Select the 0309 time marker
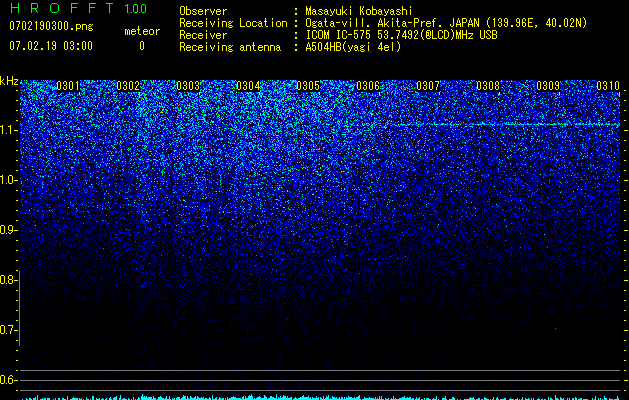 point(548,86)
